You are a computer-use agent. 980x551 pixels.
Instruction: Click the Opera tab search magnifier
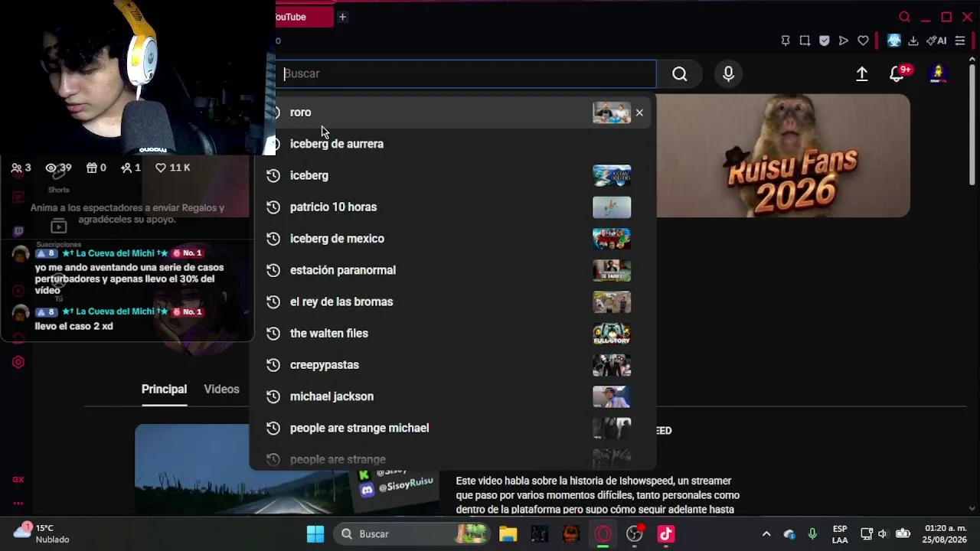pos(904,17)
